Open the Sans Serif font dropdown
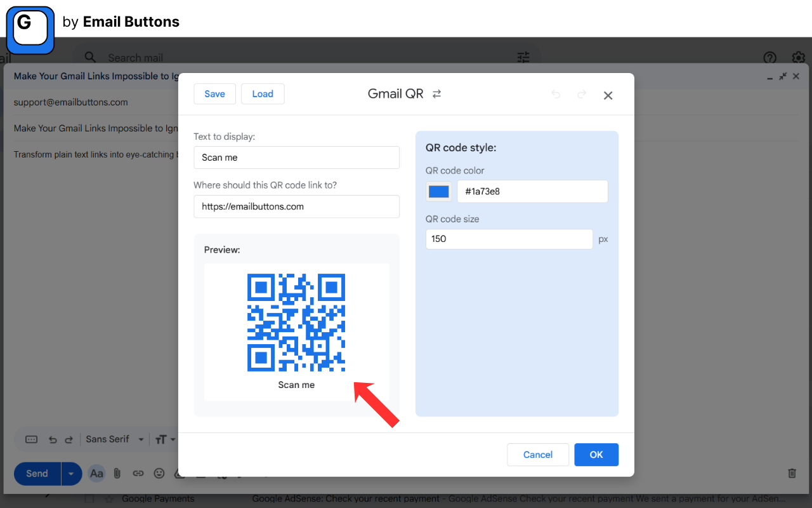812x508 pixels. pos(114,439)
